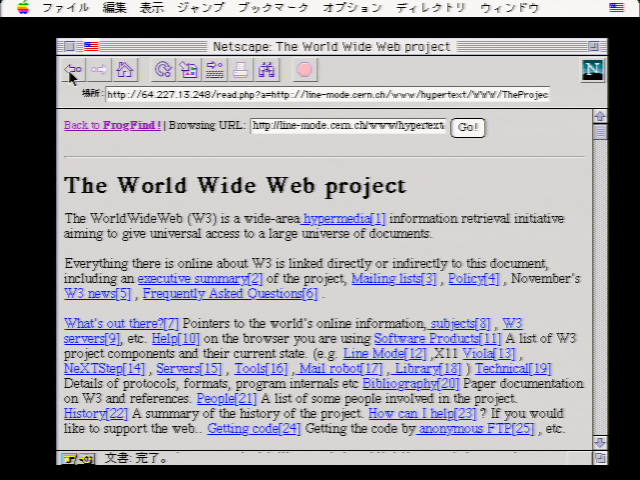Open the subjects[8] link
The height and width of the screenshot is (480, 640).
[460, 324]
